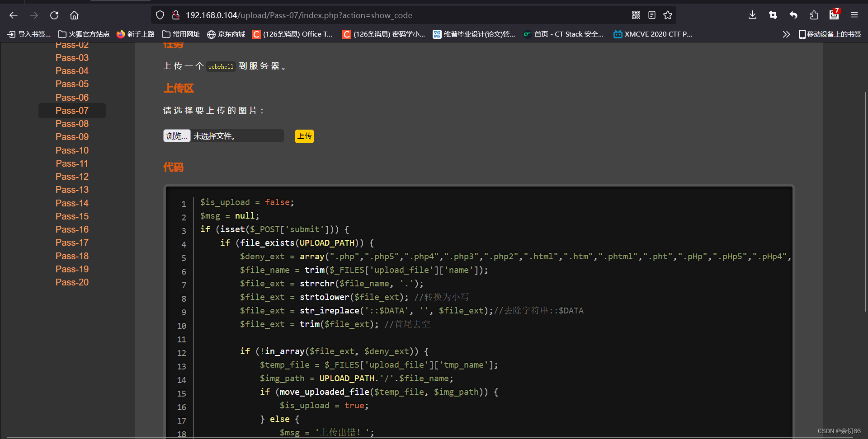Select Pass-12 in the sidebar
Image resolution: width=868 pixels, height=439 pixels.
tap(72, 176)
